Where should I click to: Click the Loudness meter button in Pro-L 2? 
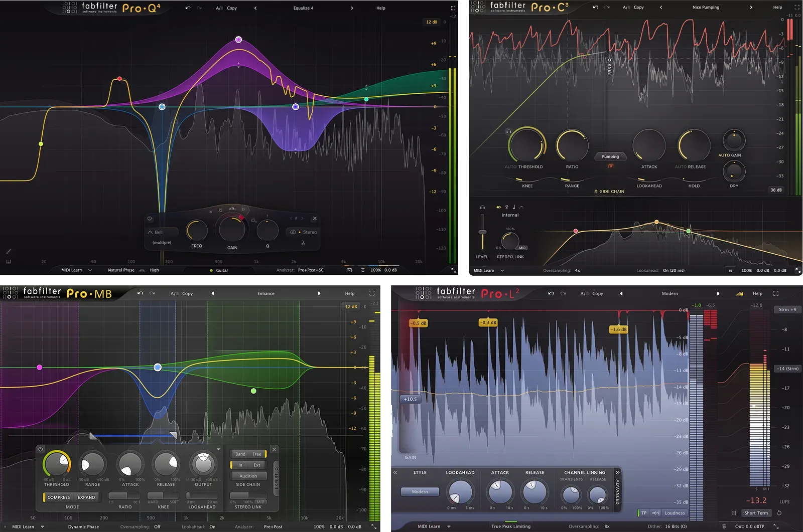[x=675, y=513]
